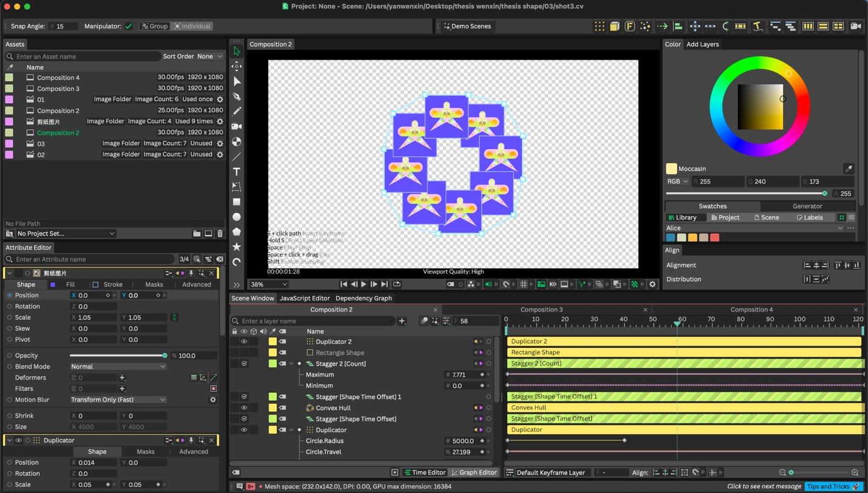Hide the Duplicator 2 layer

pos(244,342)
